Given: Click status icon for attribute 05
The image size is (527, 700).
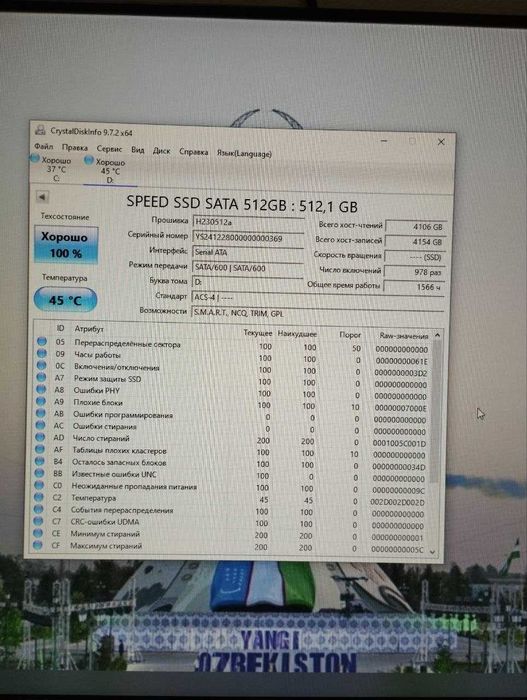Looking at the screenshot, I should [x=42, y=342].
